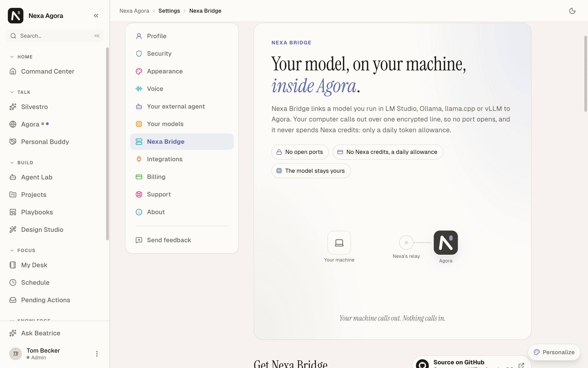Open the Support settings tab
This screenshot has height=368, width=588.
182,194
